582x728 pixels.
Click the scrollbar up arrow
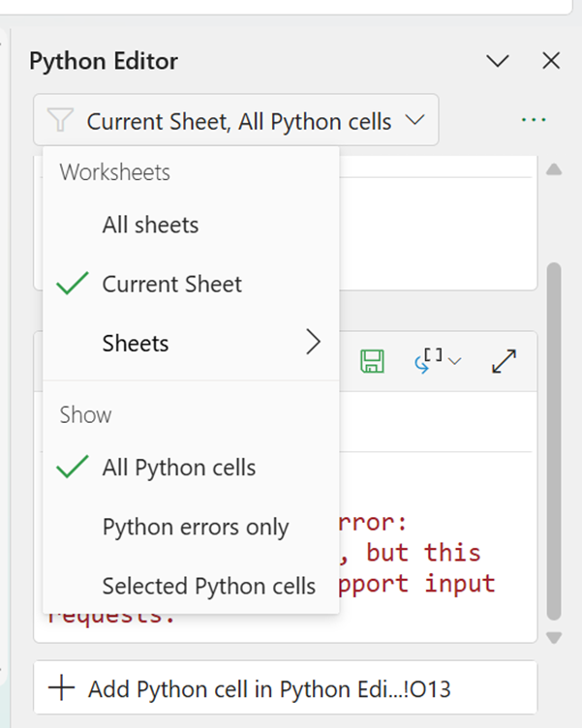click(x=554, y=169)
